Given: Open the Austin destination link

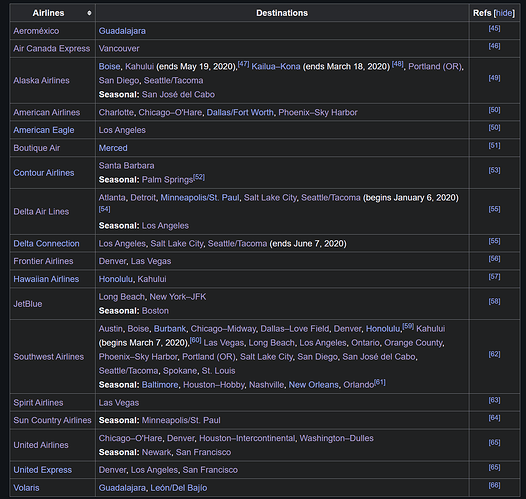Looking at the screenshot, I should [111, 329].
